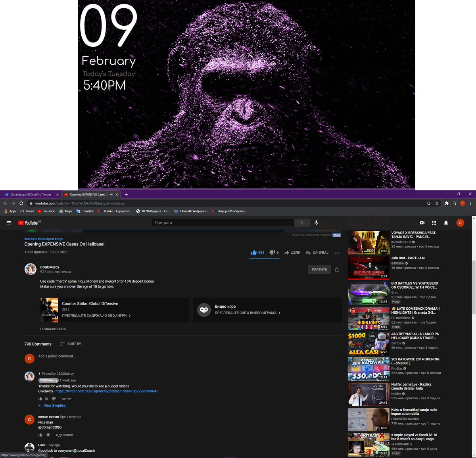
Task: Open CSGOMercy channel avatar beside channel name
Action: [x=30, y=269]
